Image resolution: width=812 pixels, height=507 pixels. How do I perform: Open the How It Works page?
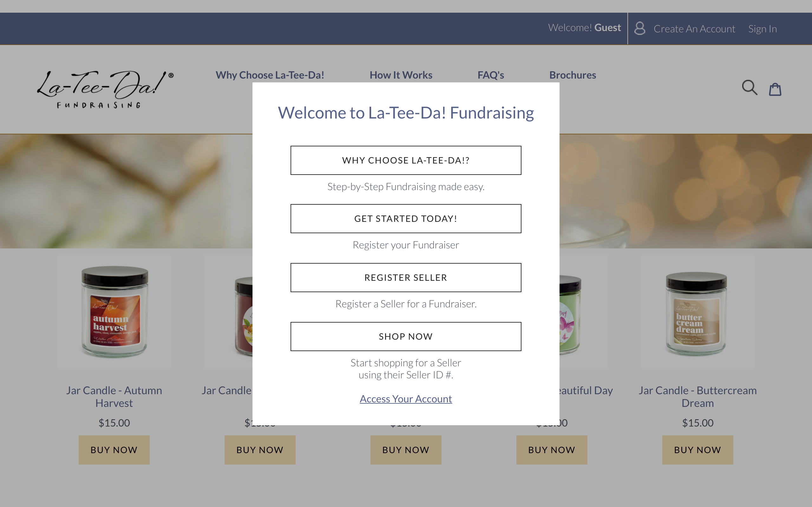pyautogui.click(x=401, y=75)
